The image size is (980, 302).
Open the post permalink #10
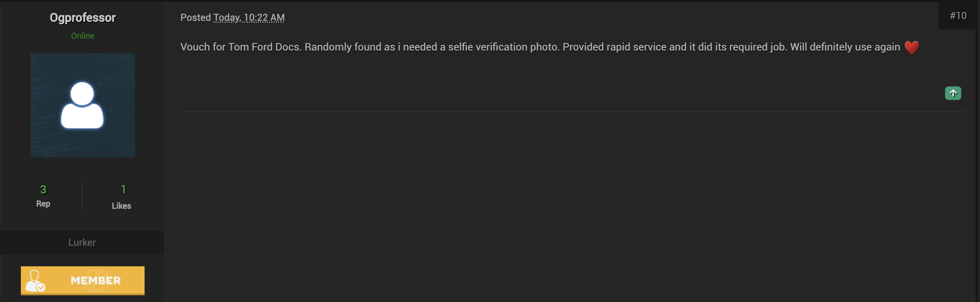pyautogui.click(x=959, y=16)
